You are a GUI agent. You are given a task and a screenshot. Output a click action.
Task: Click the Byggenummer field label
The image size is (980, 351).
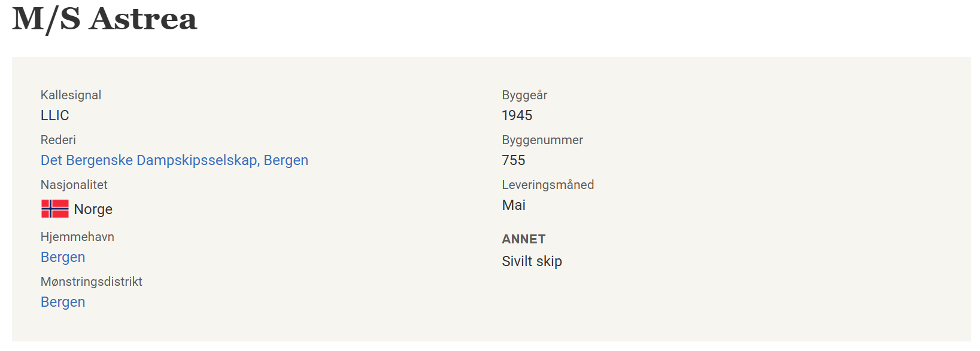click(x=542, y=140)
